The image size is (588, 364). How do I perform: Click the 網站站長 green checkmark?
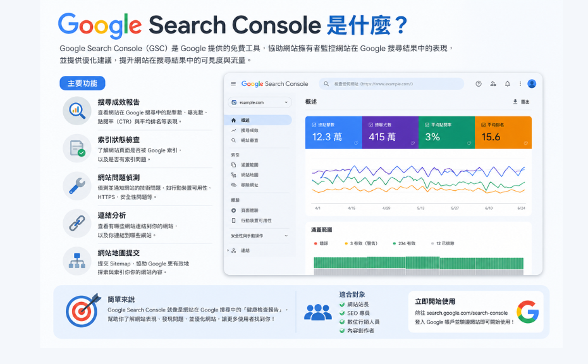coord(342,305)
